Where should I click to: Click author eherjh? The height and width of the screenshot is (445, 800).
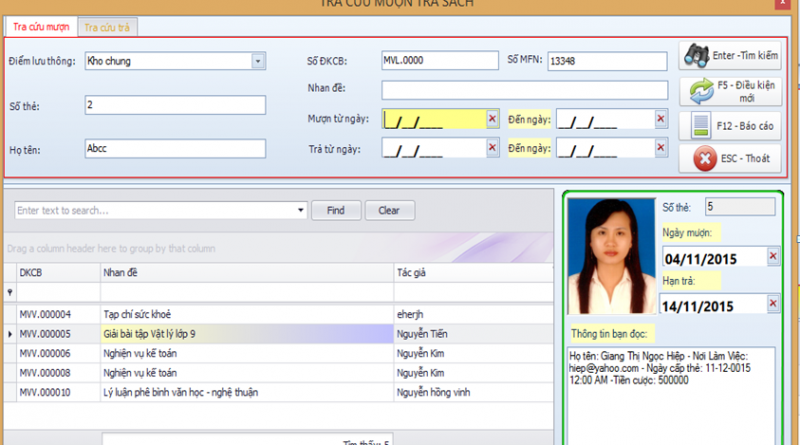[x=410, y=314]
